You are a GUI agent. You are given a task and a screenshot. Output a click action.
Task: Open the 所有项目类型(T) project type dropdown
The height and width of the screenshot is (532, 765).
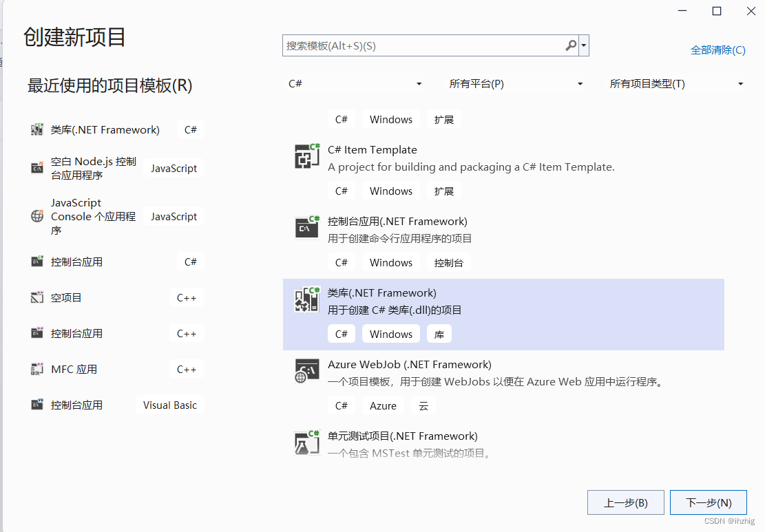click(x=675, y=84)
